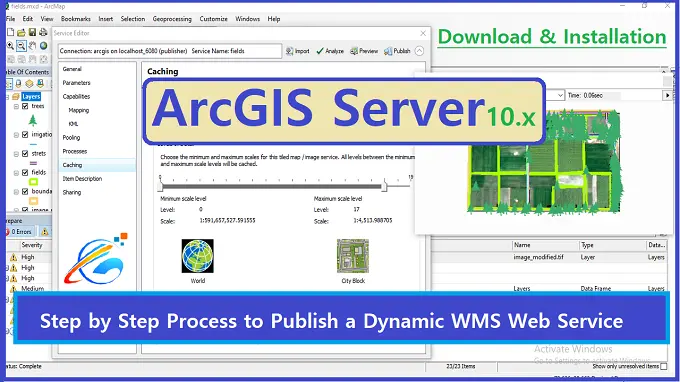Click the Name column header
Screen dimensions: 680x382
click(522, 245)
